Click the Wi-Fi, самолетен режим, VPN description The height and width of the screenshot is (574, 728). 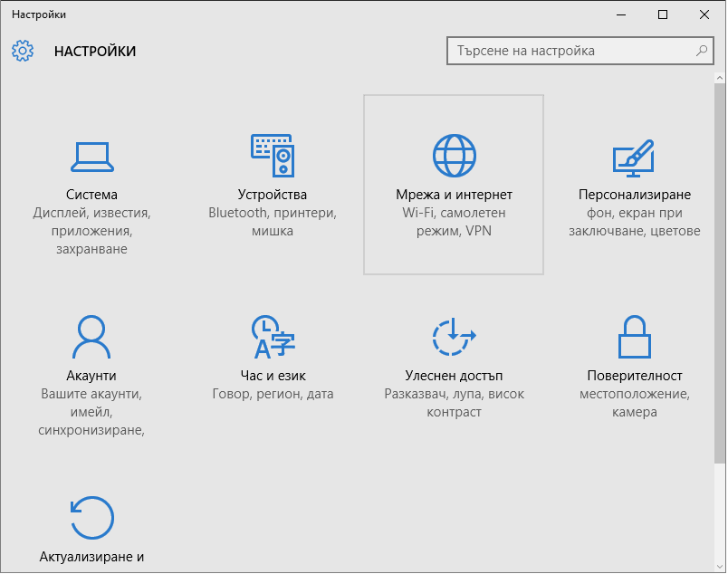click(x=454, y=222)
